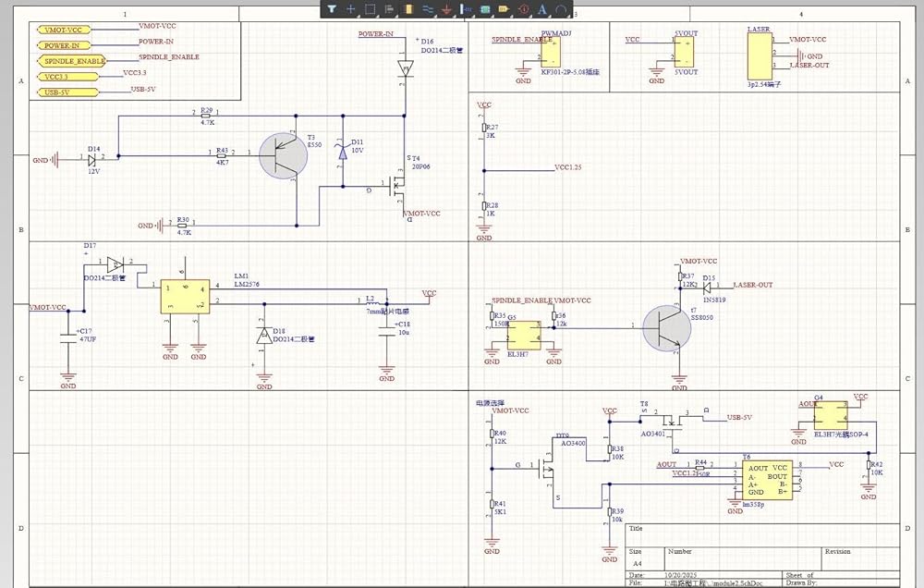Click the Selection Filter funnel icon
The height and width of the screenshot is (588, 924).
click(332, 9)
